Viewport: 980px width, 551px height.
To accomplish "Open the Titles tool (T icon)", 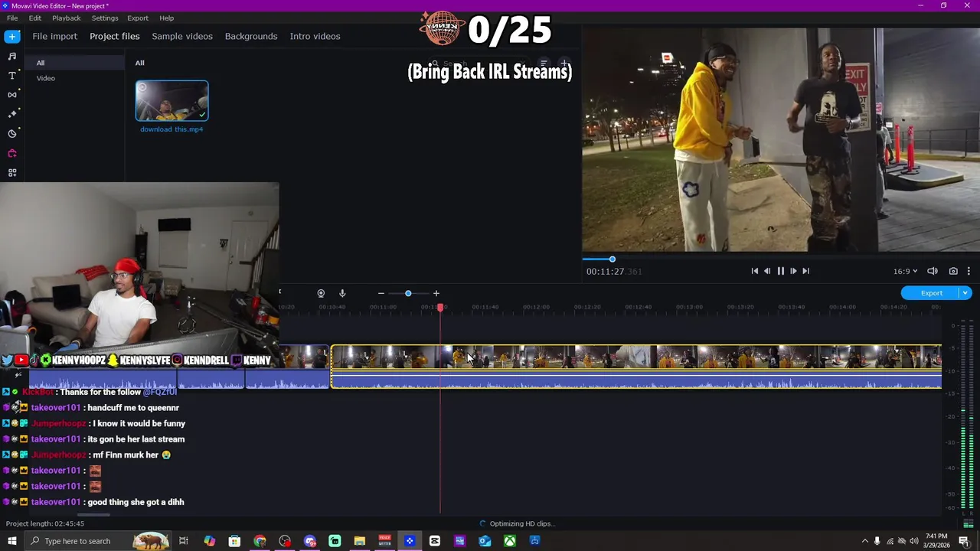I will (11, 75).
